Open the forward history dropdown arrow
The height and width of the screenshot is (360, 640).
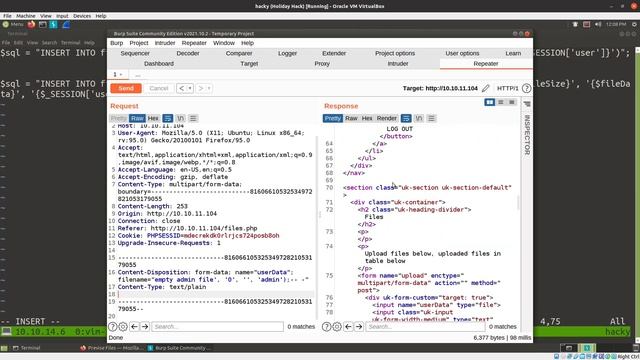pos(209,88)
